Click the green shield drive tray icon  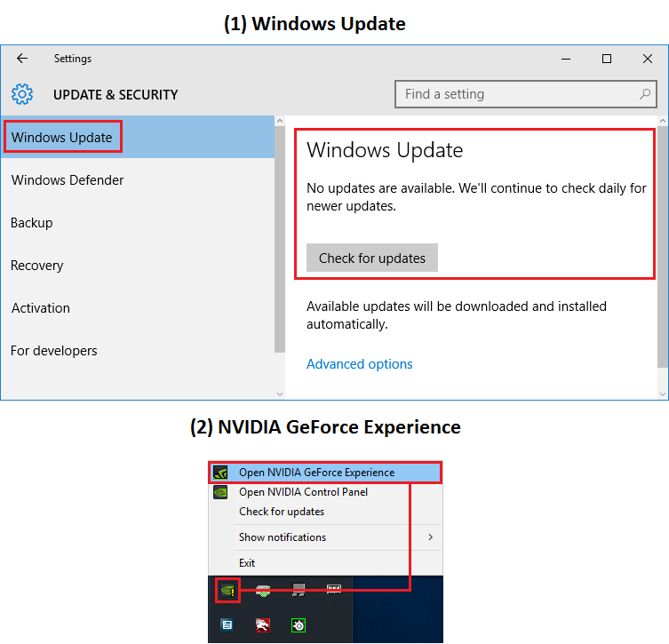[x=263, y=589]
